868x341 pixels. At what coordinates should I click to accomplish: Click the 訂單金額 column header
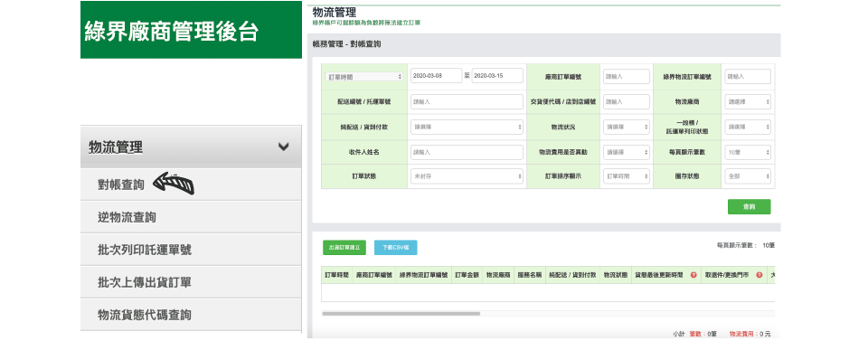coord(467,275)
